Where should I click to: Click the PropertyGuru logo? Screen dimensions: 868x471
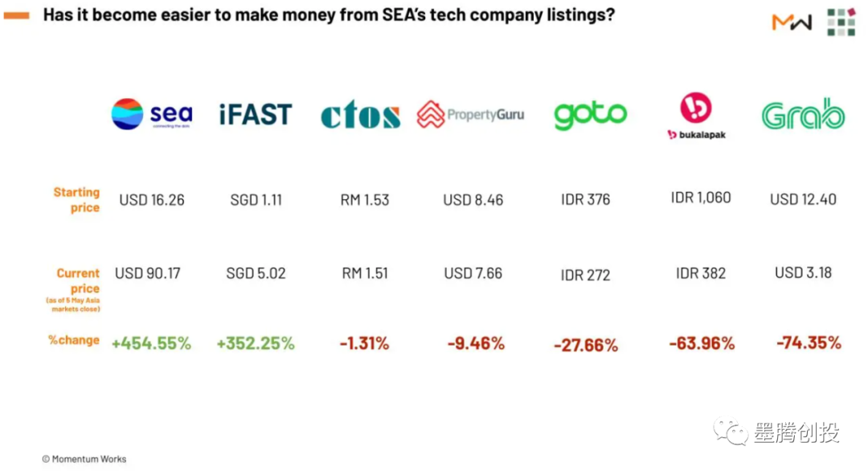pos(470,115)
